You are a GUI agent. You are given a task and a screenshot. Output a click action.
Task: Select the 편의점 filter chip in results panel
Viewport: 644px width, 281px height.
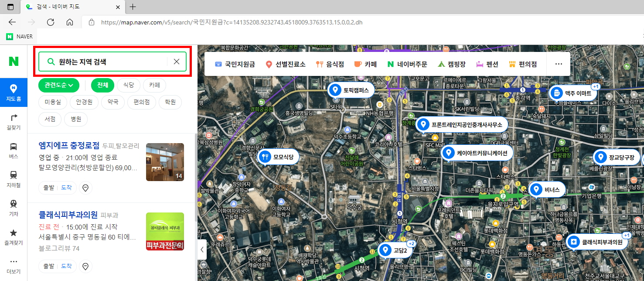pos(142,102)
